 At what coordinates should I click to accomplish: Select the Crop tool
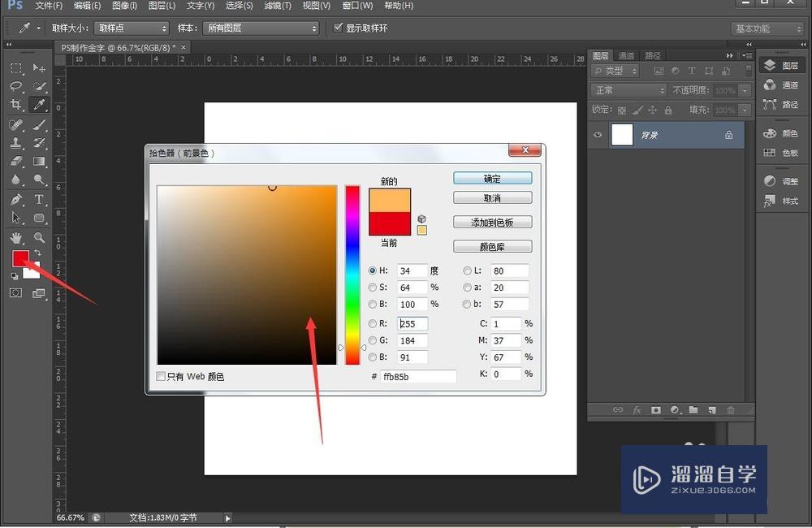(15, 105)
